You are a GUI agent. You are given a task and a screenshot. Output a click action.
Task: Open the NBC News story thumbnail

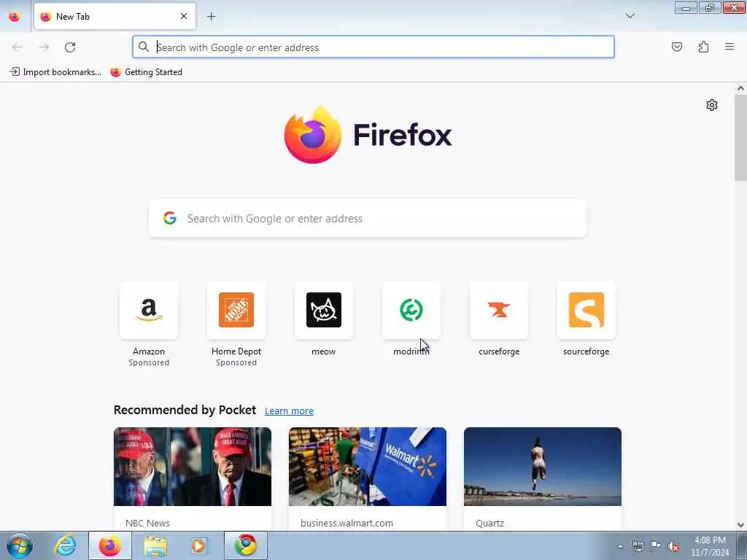(x=193, y=467)
